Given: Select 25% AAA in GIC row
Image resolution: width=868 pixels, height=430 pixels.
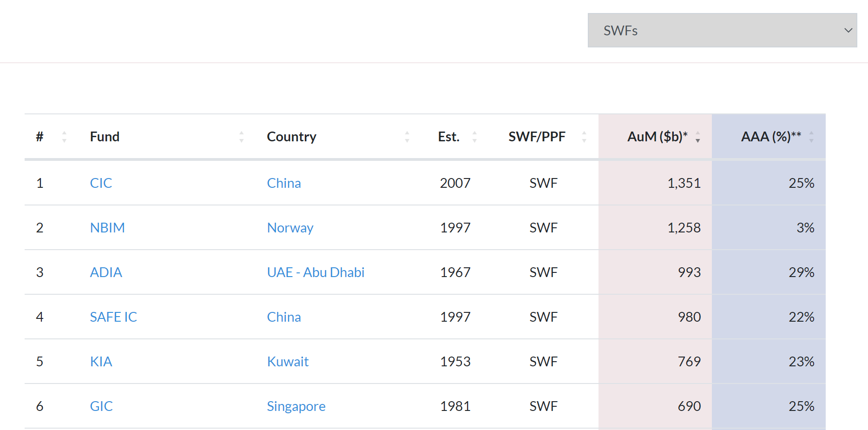Looking at the screenshot, I should [x=802, y=406].
